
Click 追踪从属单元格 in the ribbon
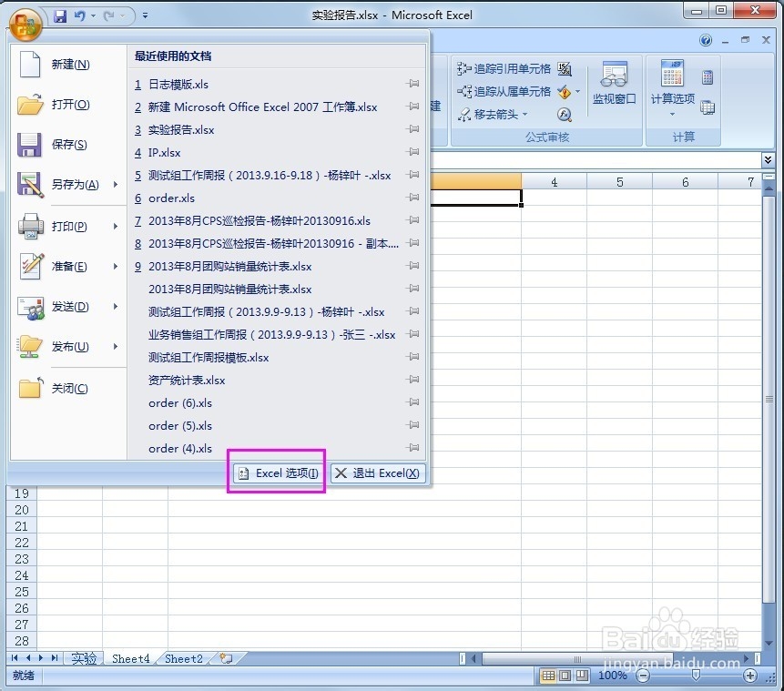tap(503, 92)
